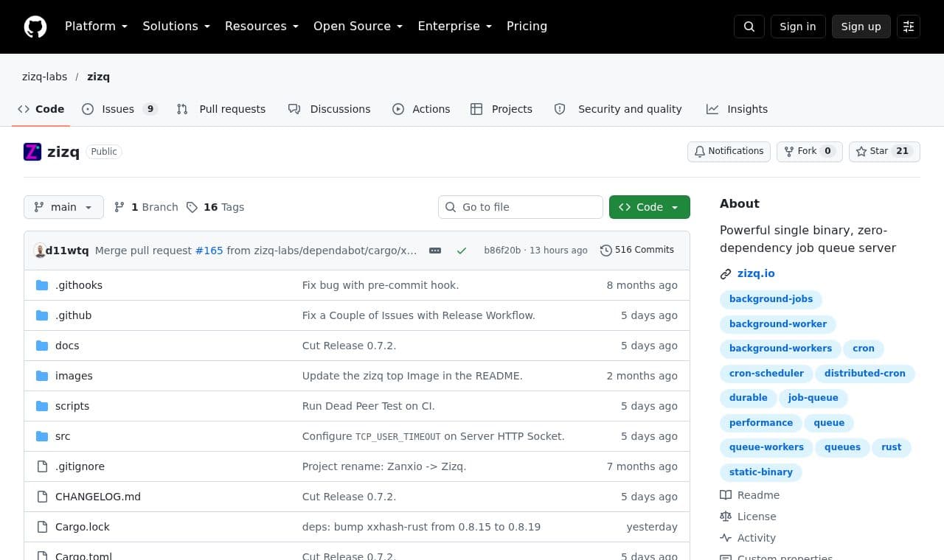Expand the Solutions menu
944x560 pixels.
pos(176,27)
